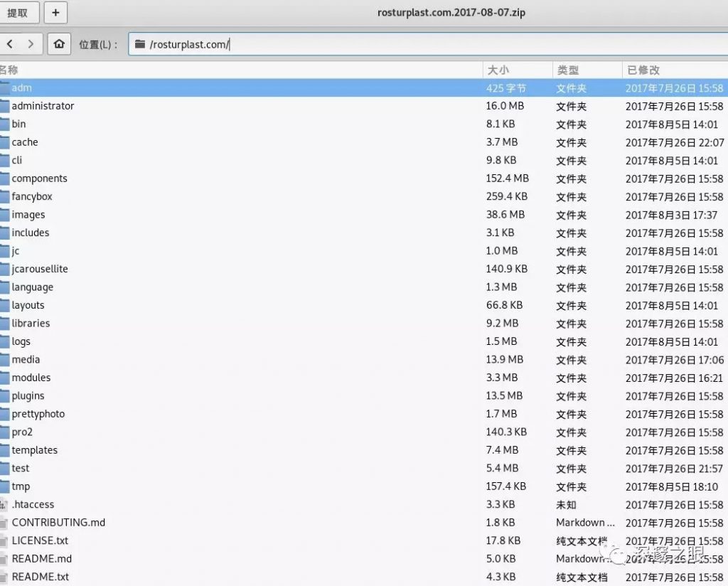Viewport: 728px width, 586px height.
Task: Click the templates folder name
Action: pyautogui.click(x=35, y=450)
